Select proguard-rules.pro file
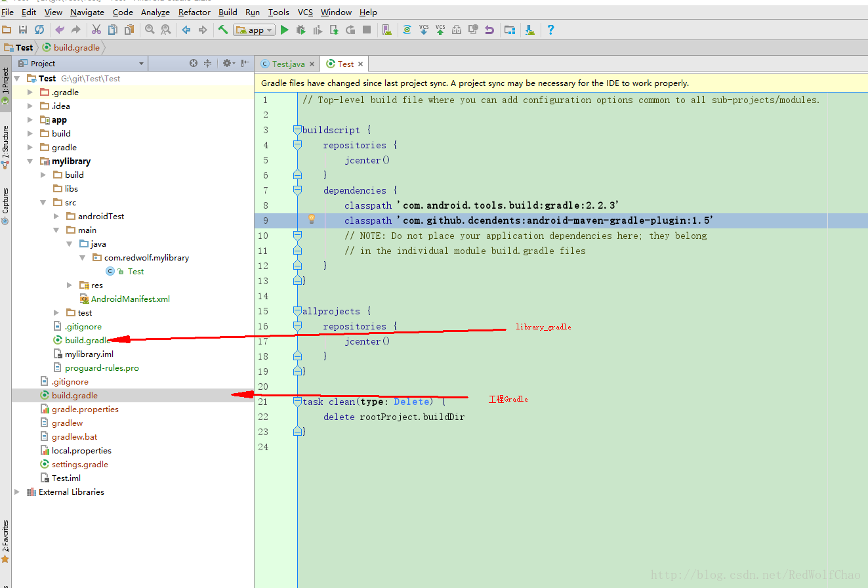Screen dimensions: 868x588 (x=102, y=367)
